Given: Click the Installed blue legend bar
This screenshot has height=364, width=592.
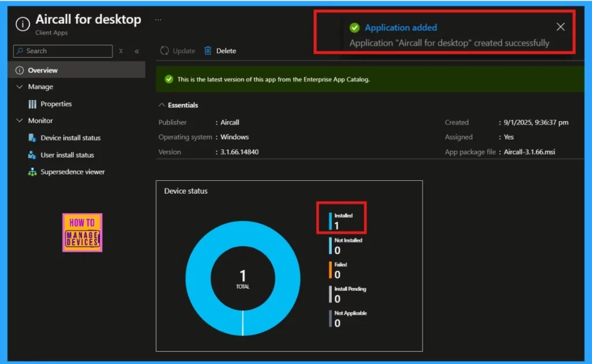Looking at the screenshot, I should [x=330, y=221].
